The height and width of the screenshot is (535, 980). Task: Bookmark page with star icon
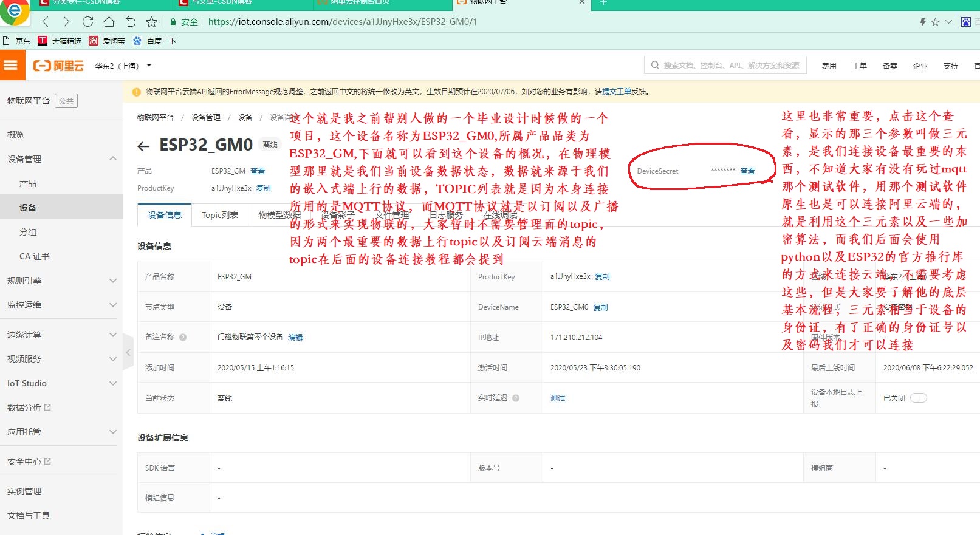151,22
